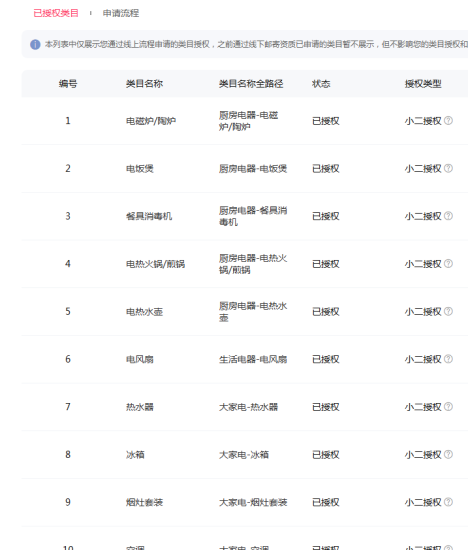Click help icon beside 小二授权 in row 5
This screenshot has height=550, width=468.
click(x=448, y=311)
